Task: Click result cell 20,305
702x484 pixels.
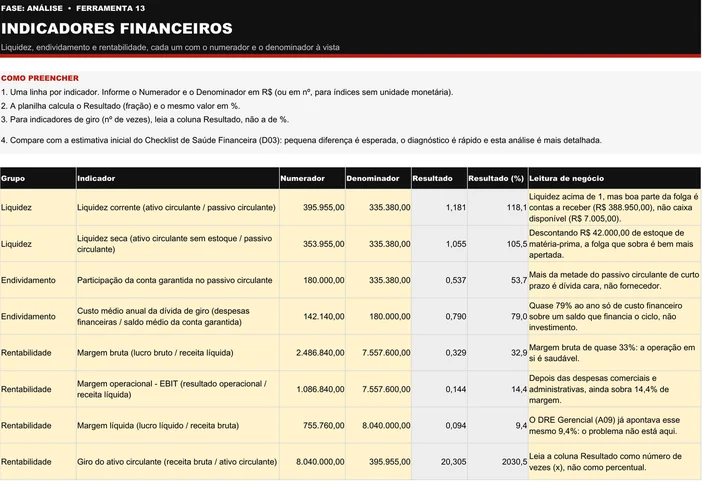Action: coord(439,462)
